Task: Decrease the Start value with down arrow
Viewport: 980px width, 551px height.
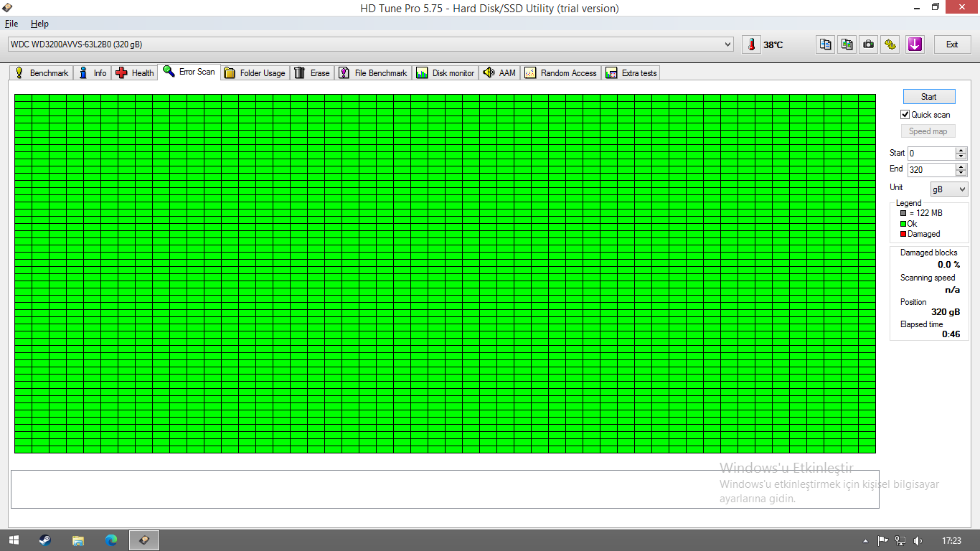Action: pos(961,156)
